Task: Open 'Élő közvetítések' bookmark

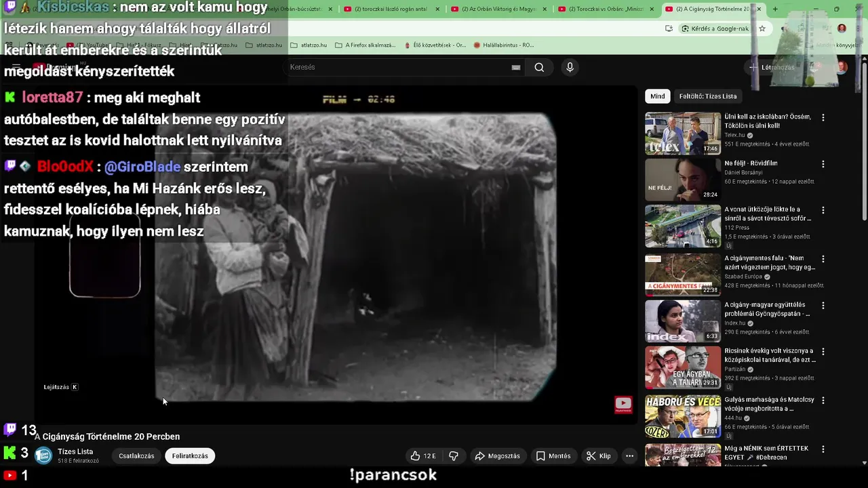Action: [435, 45]
